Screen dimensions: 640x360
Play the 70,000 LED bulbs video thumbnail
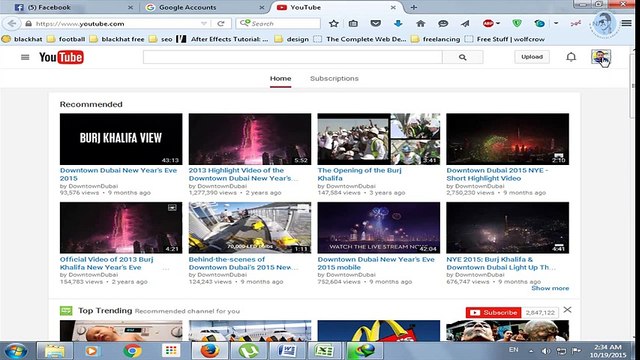tap(250, 228)
